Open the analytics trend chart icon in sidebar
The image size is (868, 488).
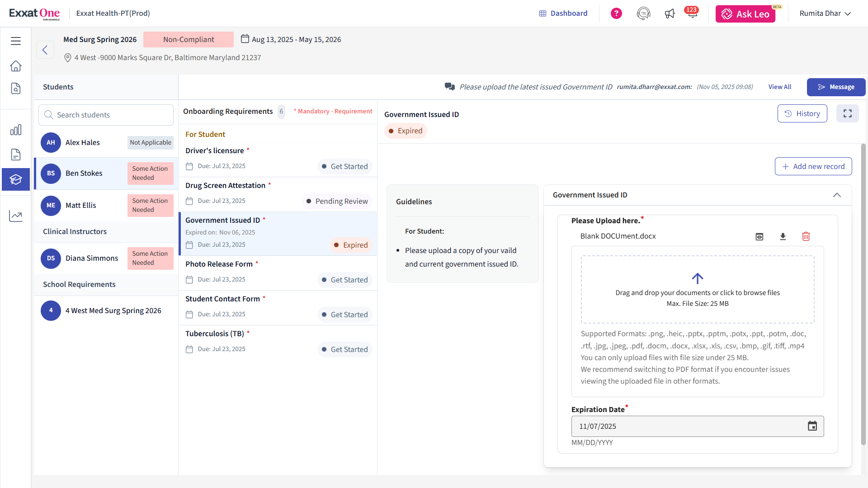pyautogui.click(x=16, y=216)
